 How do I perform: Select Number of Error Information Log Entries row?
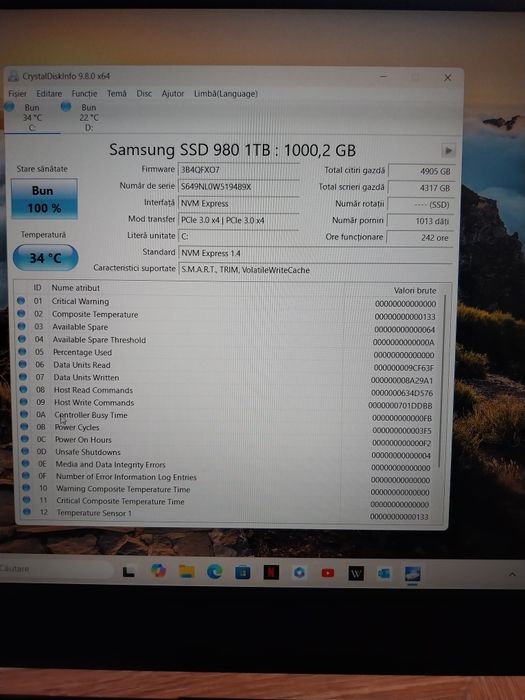pyautogui.click(x=228, y=478)
